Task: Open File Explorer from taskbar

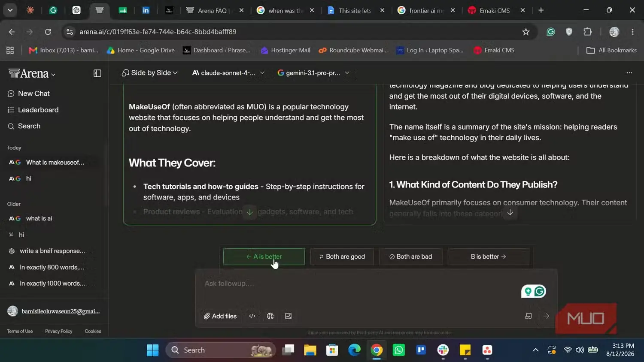Action: click(310, 350)
